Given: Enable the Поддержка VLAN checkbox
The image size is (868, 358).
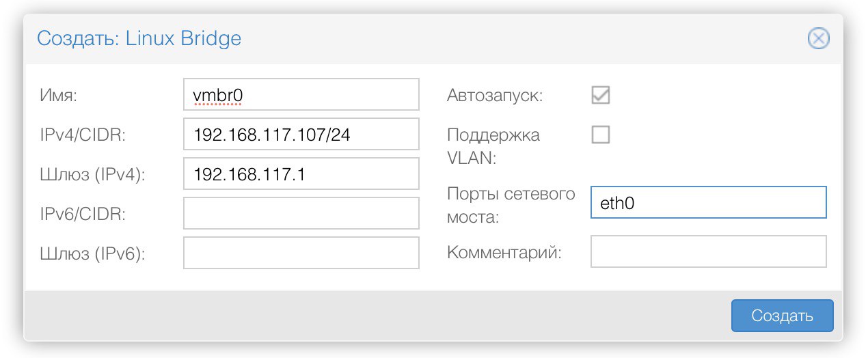Looking at the screenshot, I should [601, 135].
